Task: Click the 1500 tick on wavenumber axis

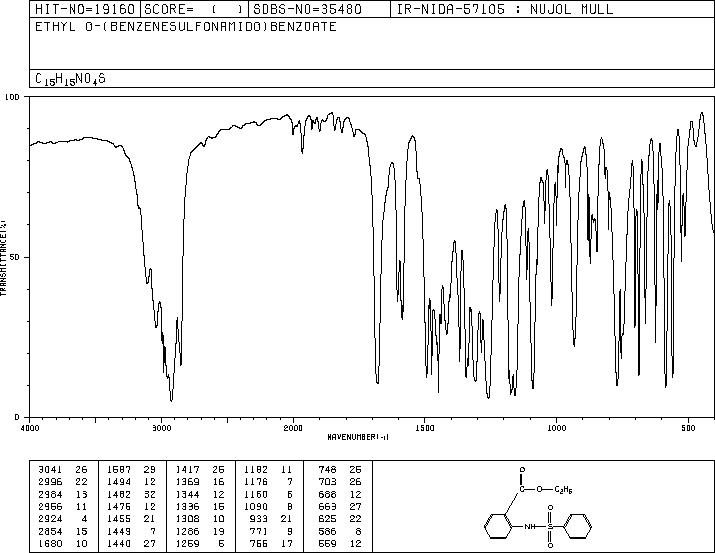Action: click(425, 427)
